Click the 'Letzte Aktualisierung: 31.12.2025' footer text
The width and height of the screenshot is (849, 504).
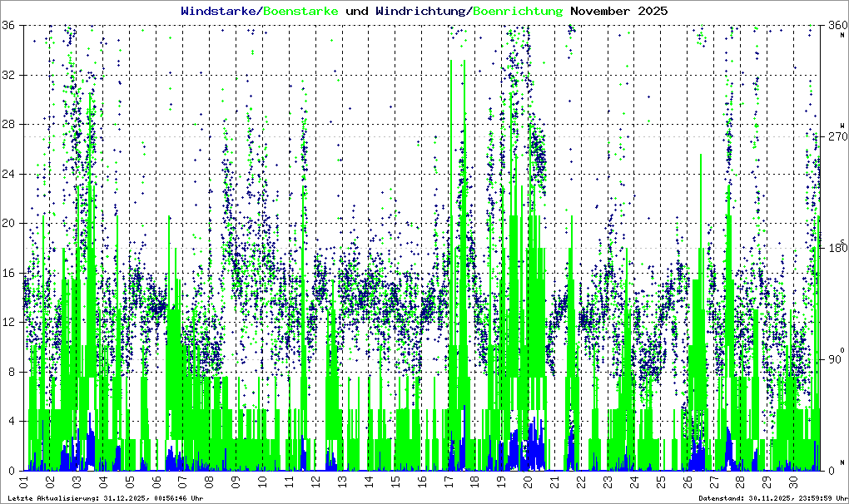tap(78, 498)
